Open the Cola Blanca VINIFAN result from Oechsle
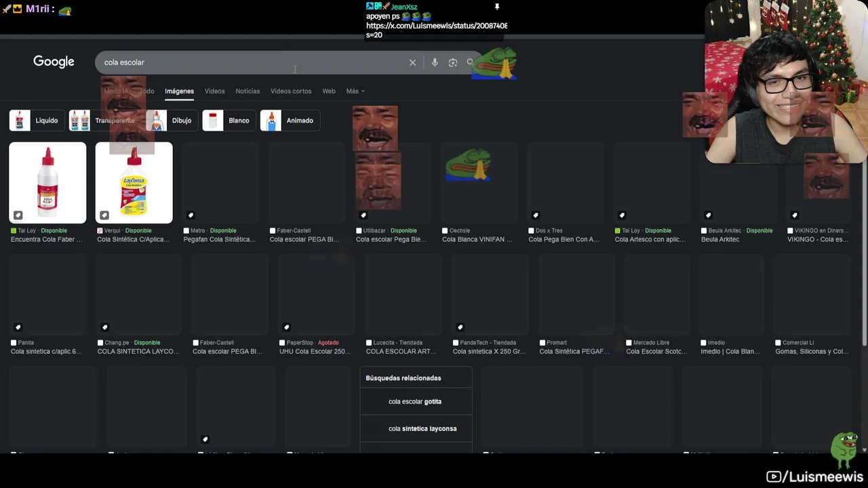The image size is (868, 488). point(477,239)
